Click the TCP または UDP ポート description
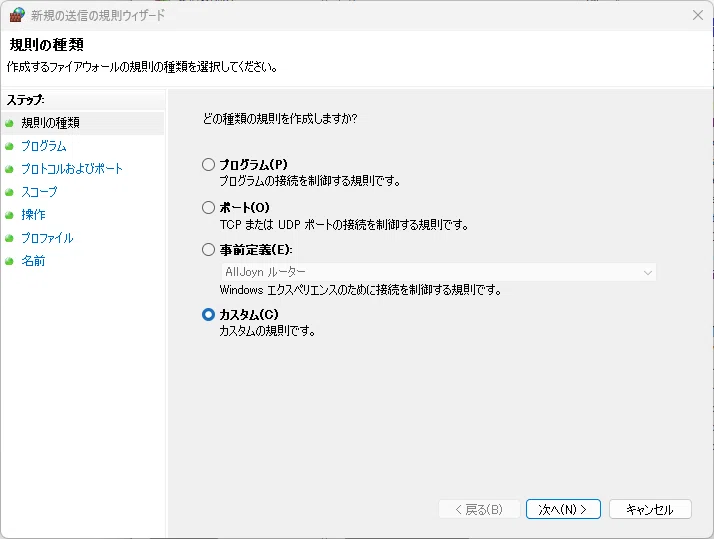714x539 pixels. (x=344, y=225)
